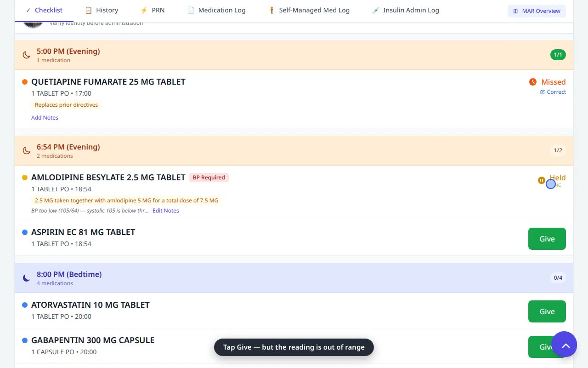
Task: Click the 5:00 PM (Evening) heading
Action: 68,51
